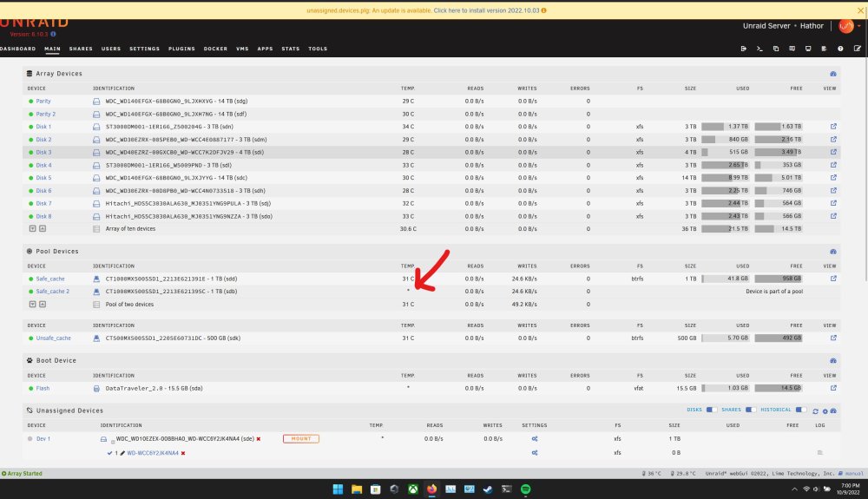Image resolution: width=868 pixels, height=499 pixels.
Task: Open the SHARES menu tab
Action: coord(81,49)
